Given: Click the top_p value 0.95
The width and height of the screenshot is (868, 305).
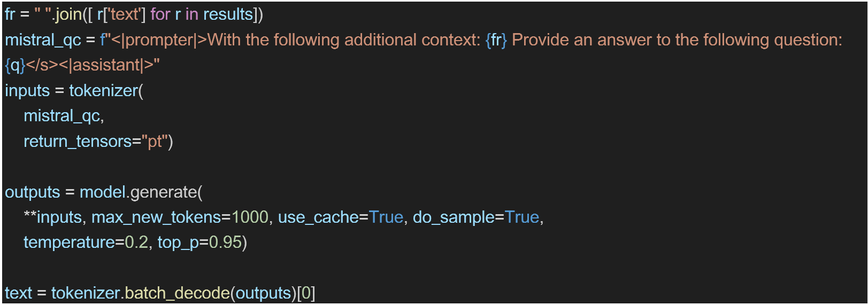Looking at the screenshot, I should pos(225,243).
